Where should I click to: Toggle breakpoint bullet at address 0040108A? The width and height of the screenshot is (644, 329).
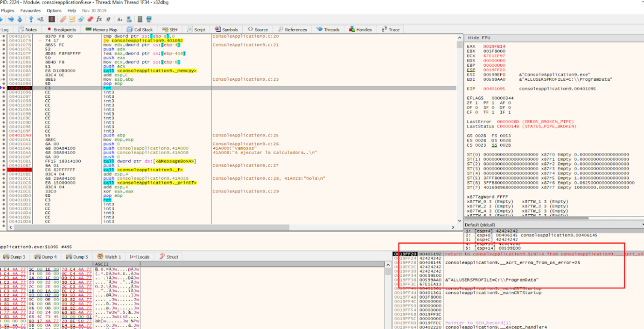[4, 71]
